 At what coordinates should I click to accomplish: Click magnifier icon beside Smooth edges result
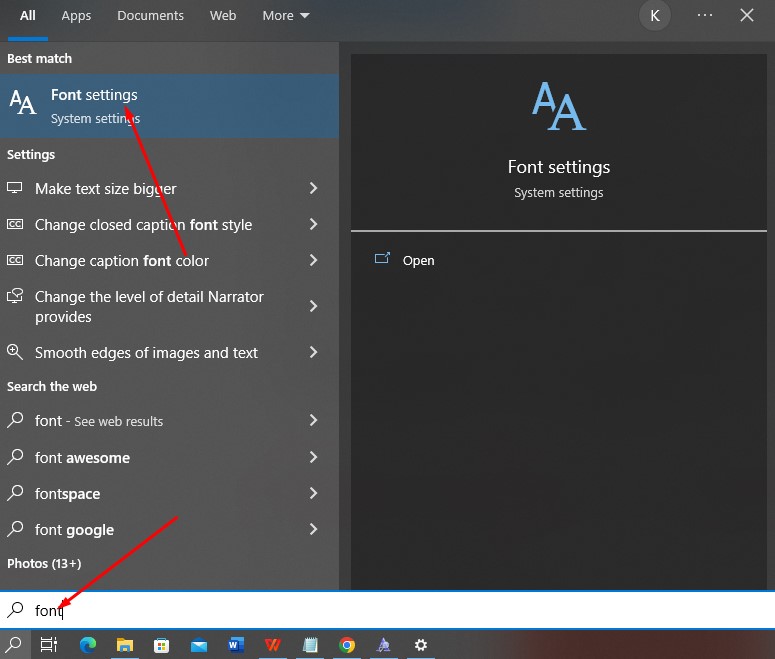tap(15, 352)
